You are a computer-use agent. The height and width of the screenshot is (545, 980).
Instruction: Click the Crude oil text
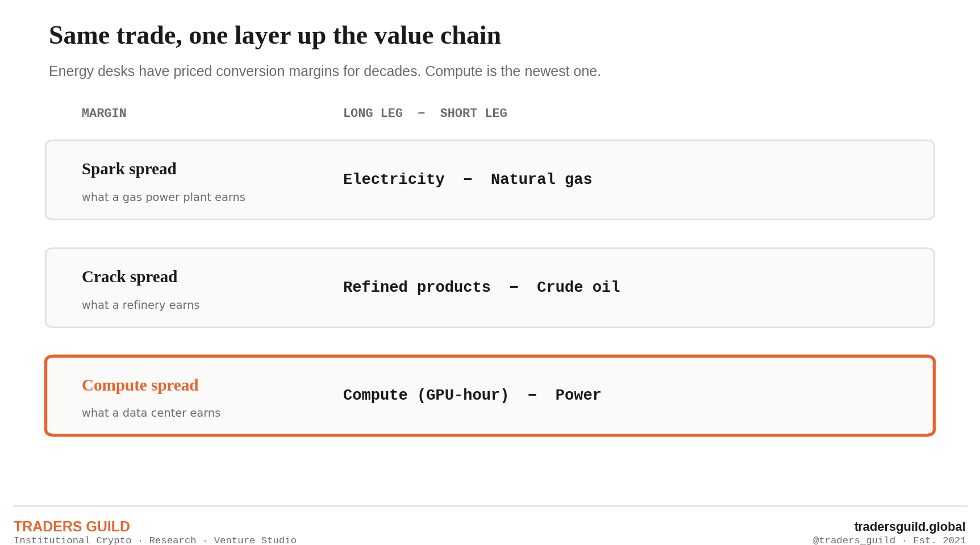(x=578, y=287)
